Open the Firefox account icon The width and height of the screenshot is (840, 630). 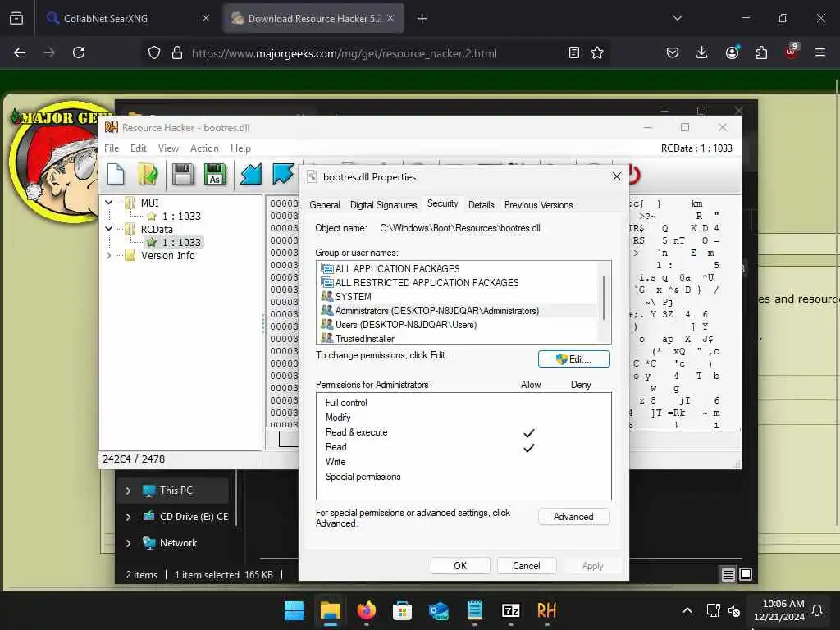point(732,52)
